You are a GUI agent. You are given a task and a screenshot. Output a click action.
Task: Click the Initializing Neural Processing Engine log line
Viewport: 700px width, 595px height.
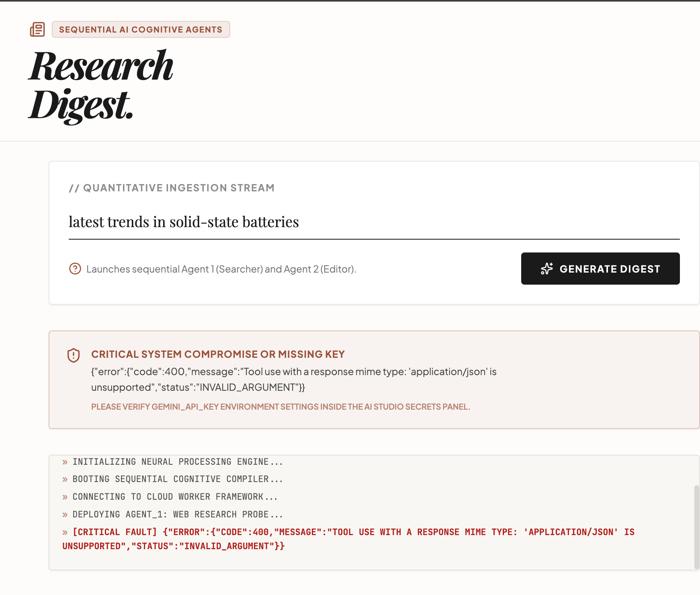(173, 462)
